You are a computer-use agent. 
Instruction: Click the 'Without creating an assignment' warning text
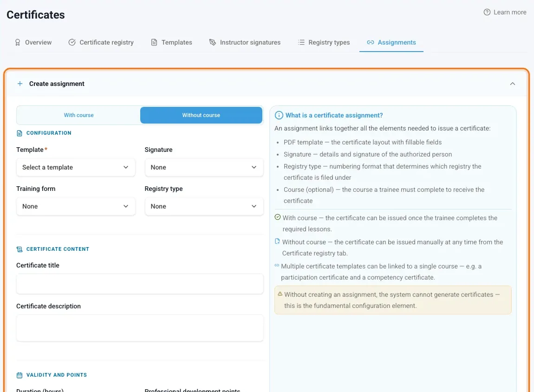(392, 300)
